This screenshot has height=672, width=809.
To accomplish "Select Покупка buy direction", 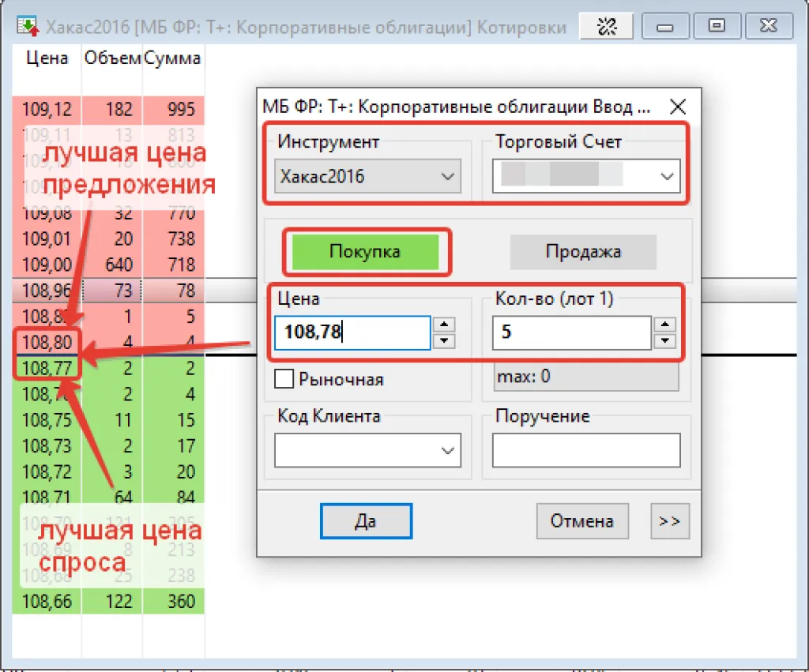I will click(364, 252).
